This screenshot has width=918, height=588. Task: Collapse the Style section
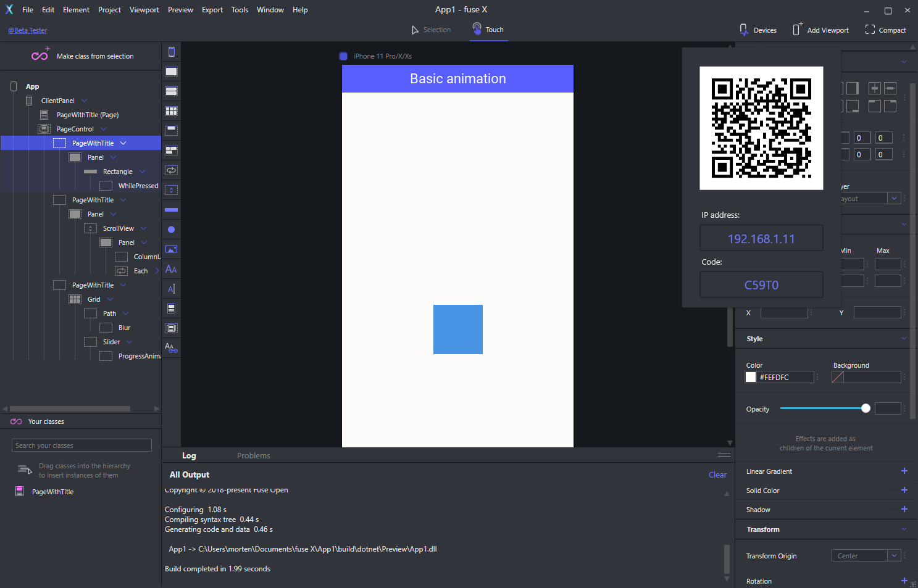904,339
